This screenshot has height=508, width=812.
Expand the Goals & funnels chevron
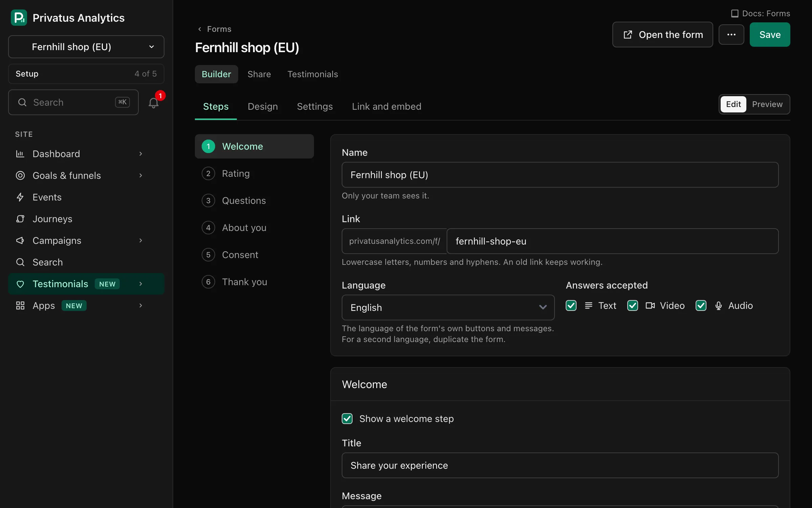(x=141, y=175)
